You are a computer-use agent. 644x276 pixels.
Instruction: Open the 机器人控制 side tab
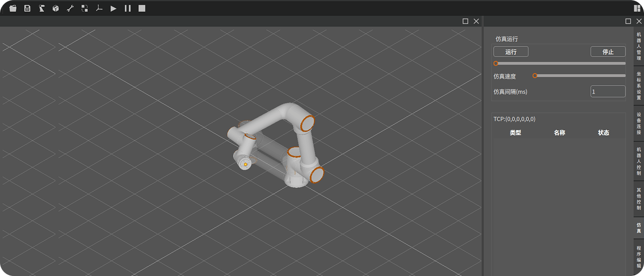coord(638,161)
